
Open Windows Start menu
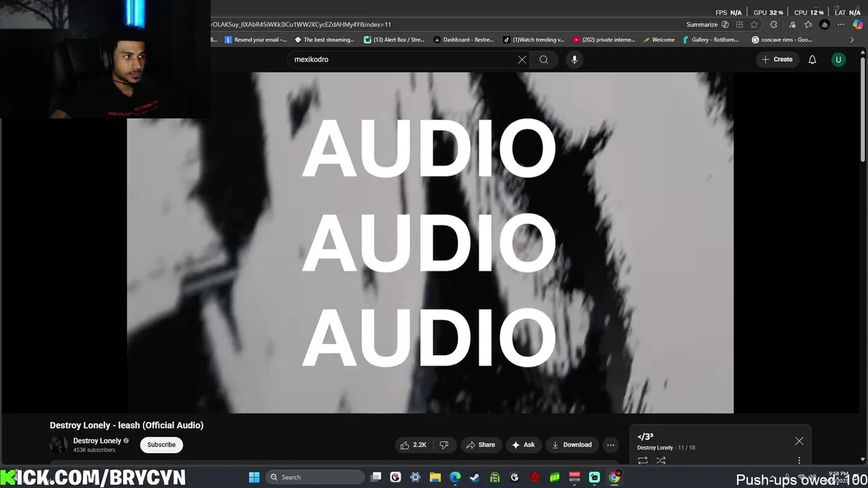pyautogui.click(x=254, y=477)
